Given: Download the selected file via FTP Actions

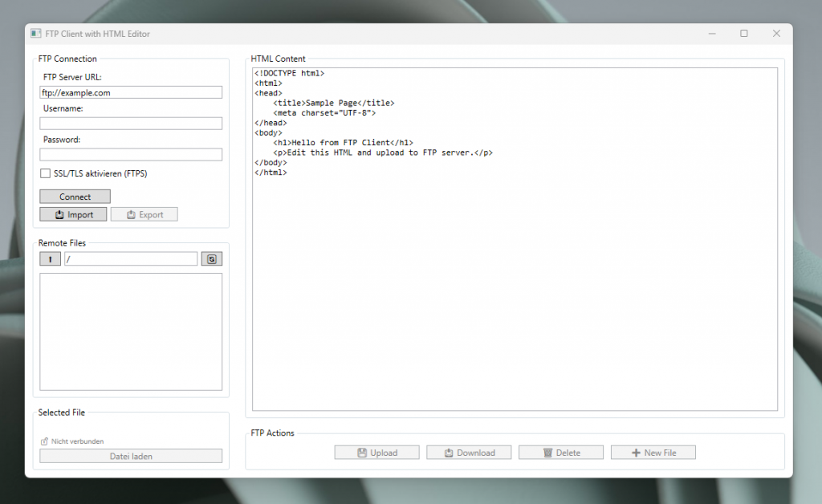Looking at the screenshot, I should [469, 453].
